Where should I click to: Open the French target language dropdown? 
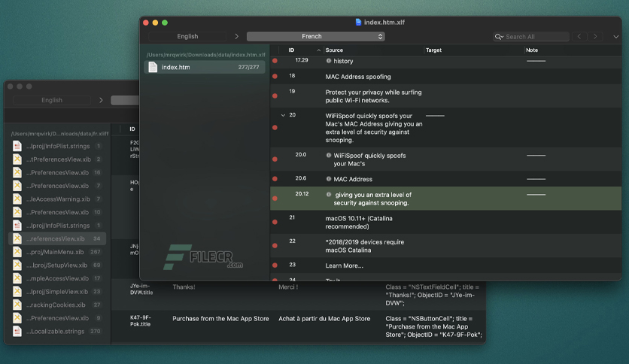(316, 37)
